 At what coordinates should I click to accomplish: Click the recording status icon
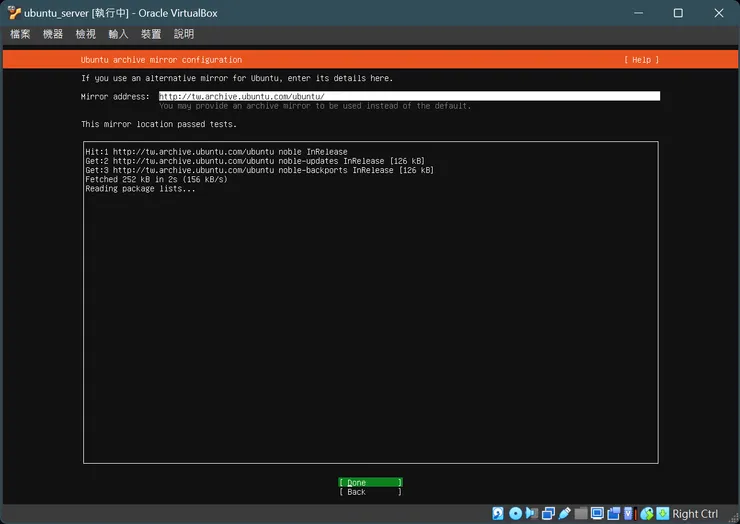tap(614, 513)
